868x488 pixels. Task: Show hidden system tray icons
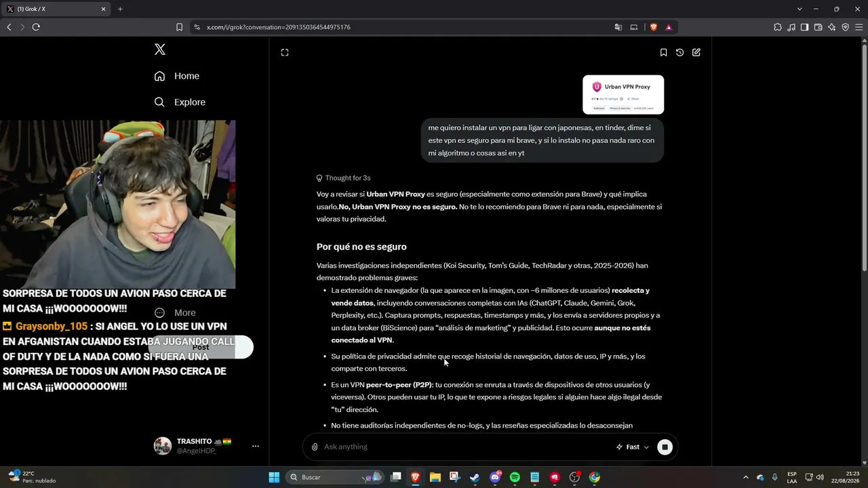point(746,477)
